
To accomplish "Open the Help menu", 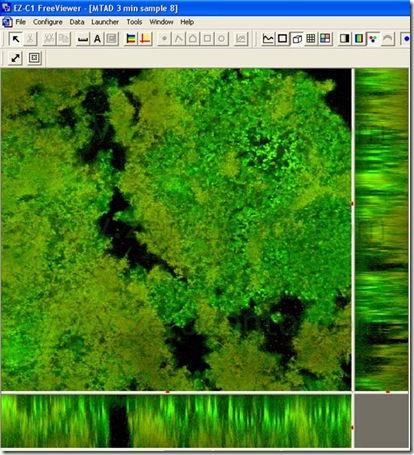I will [187, 22].
